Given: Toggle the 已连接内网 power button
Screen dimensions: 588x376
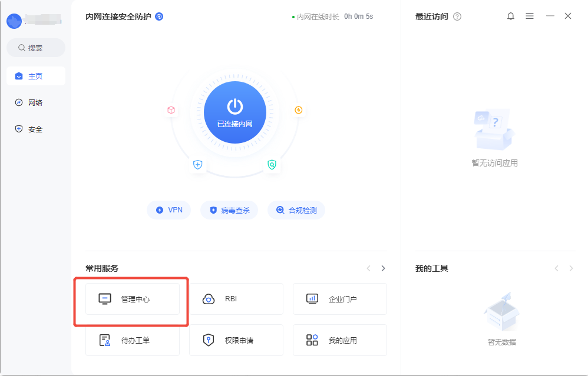Looking at the screenshot, I should pyautogui.click(x=235, y=112).
